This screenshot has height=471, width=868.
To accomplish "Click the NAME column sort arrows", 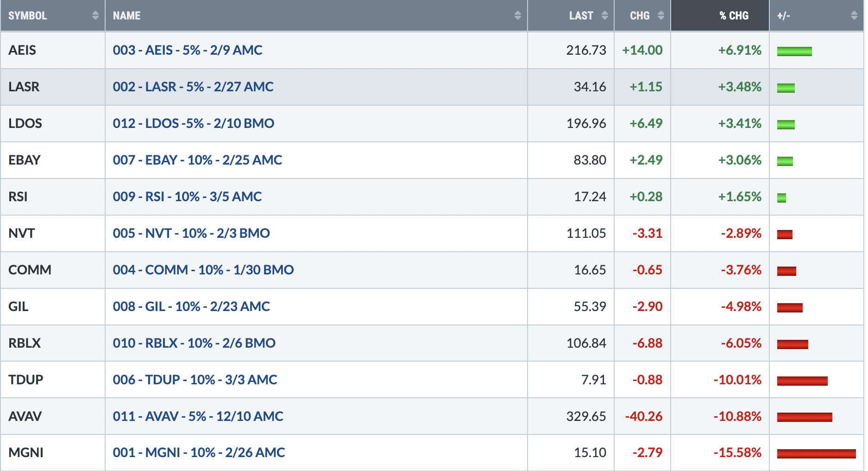I will coord(517,15).
